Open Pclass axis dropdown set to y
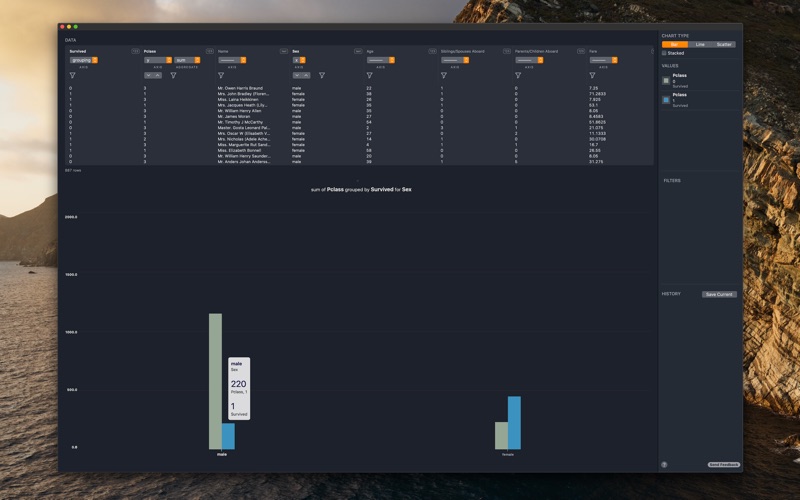Image resolution: width=800 pixels, height=500 pixels. [158, 60]
